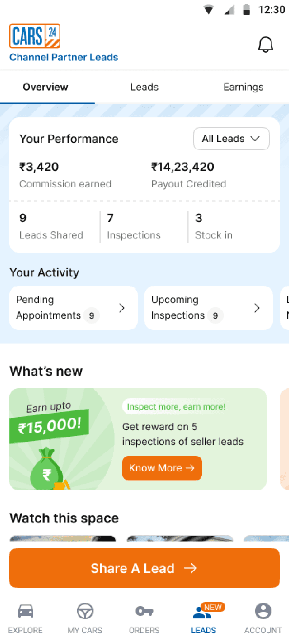Tap the Know More button

click(162, 468)
